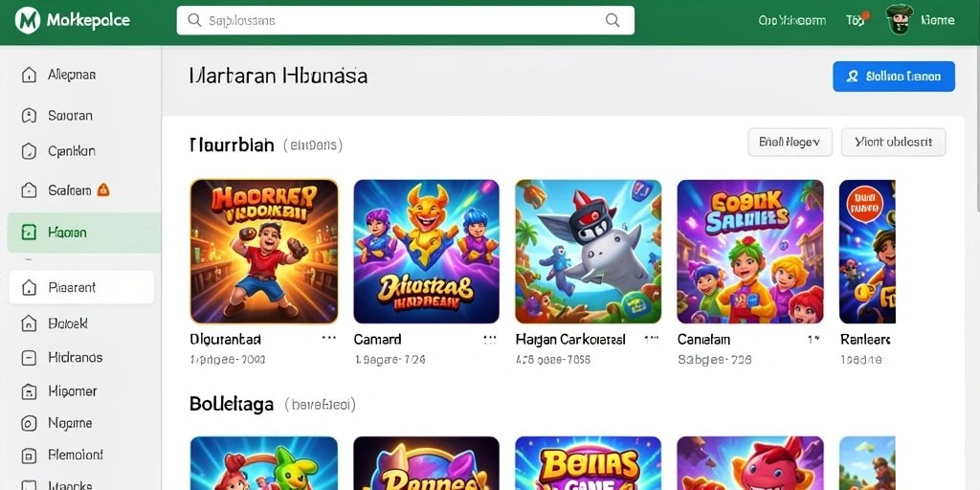Screen dimensions: 980x490
Task: Click the 'Bolleitaga' section heading
Action: pos(232,405)
